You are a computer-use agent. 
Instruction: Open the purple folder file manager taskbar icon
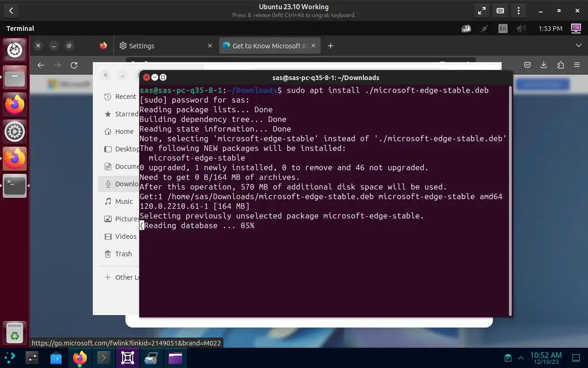pyautogui.click(x=175, y=358)
